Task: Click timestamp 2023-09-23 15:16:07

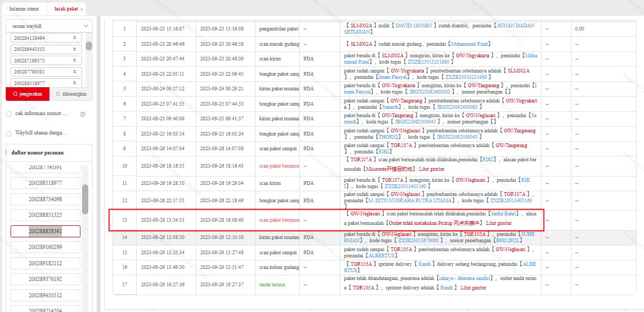Action: tap(162, 29)
